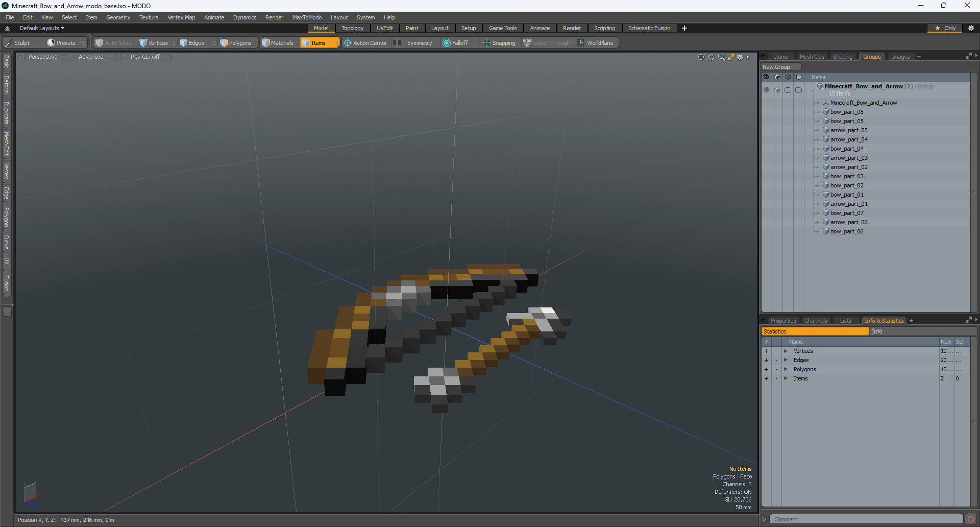Open the Advanced shading style dropdown
This screenshot has width=980, height=527.
[x=91, y=57]
